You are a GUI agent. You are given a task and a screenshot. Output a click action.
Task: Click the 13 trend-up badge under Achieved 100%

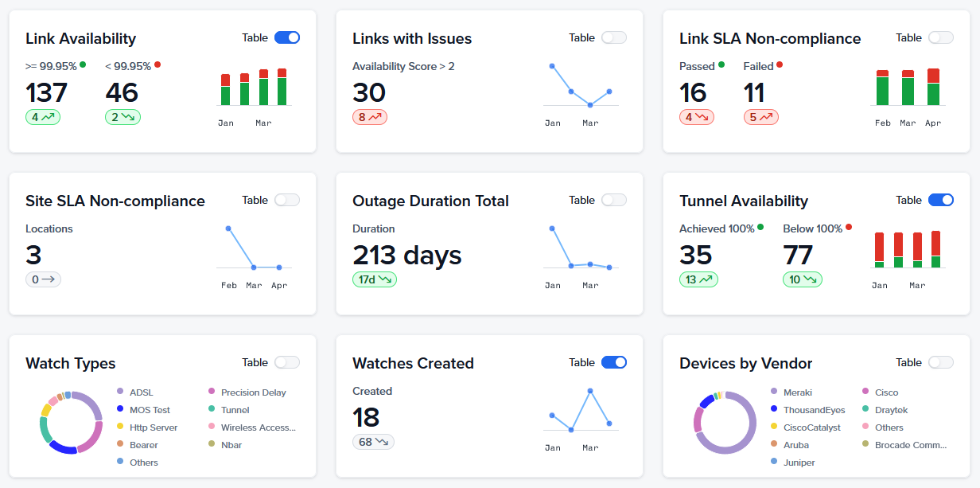pos(698,279)
